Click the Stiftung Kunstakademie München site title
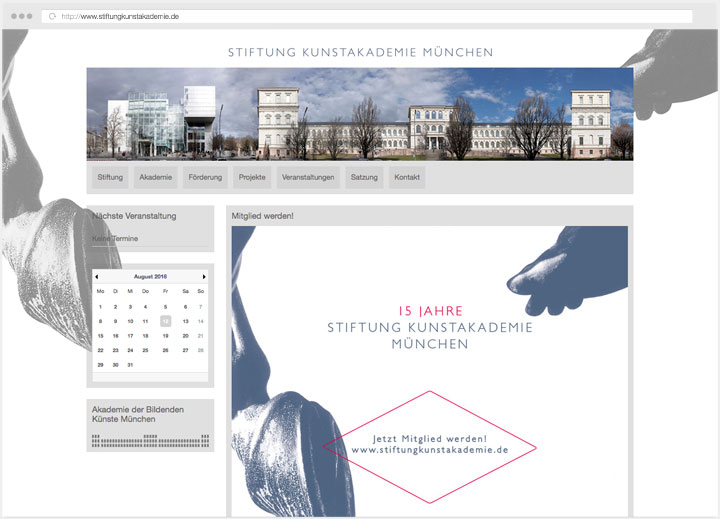 click(x=360, y=52)
